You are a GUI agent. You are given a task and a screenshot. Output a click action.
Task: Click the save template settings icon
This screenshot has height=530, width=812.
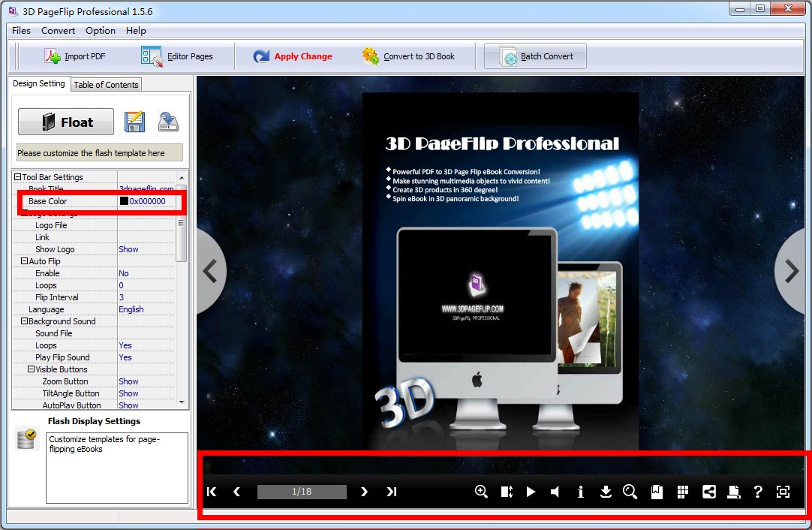point(134,122)
